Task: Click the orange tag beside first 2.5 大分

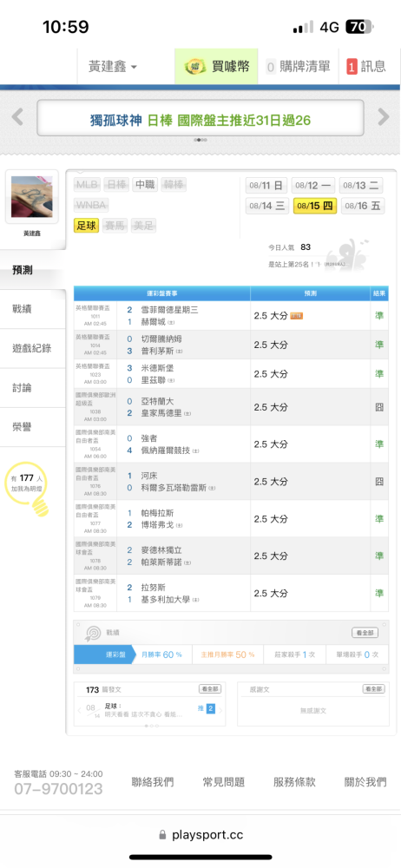Action: 296,316
